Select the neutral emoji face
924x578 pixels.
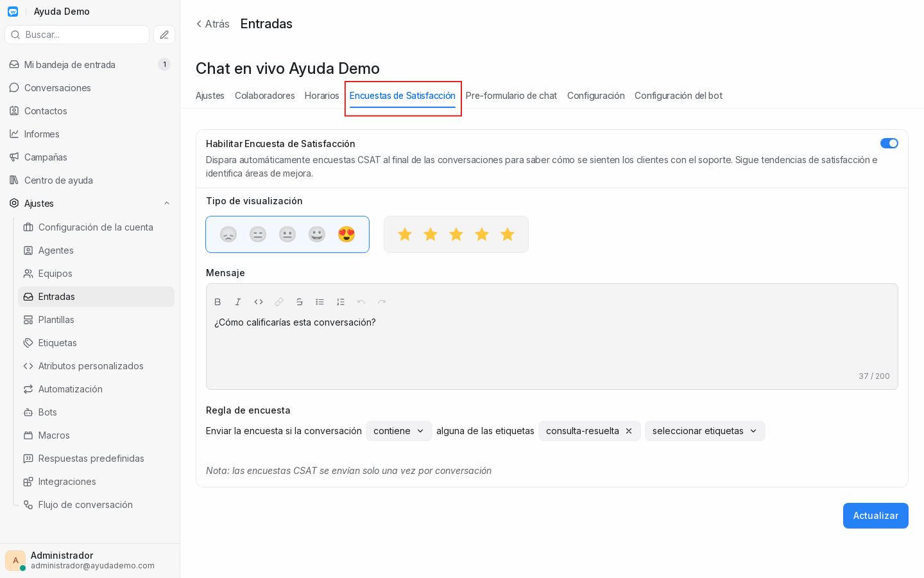point(287,234)
